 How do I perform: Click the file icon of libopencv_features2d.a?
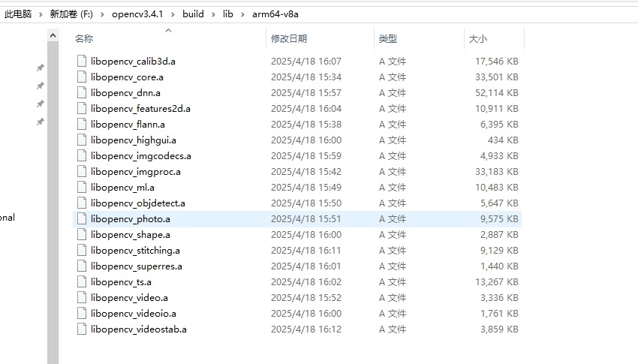[82, 109]
